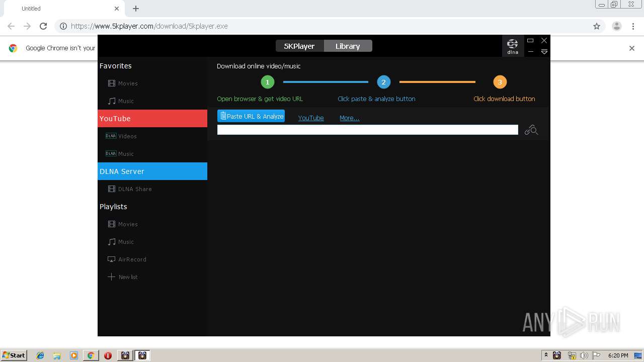Maximize the 5KPlayer window
The width and height of the screenshot is (644, 362).
coord(530,40)
